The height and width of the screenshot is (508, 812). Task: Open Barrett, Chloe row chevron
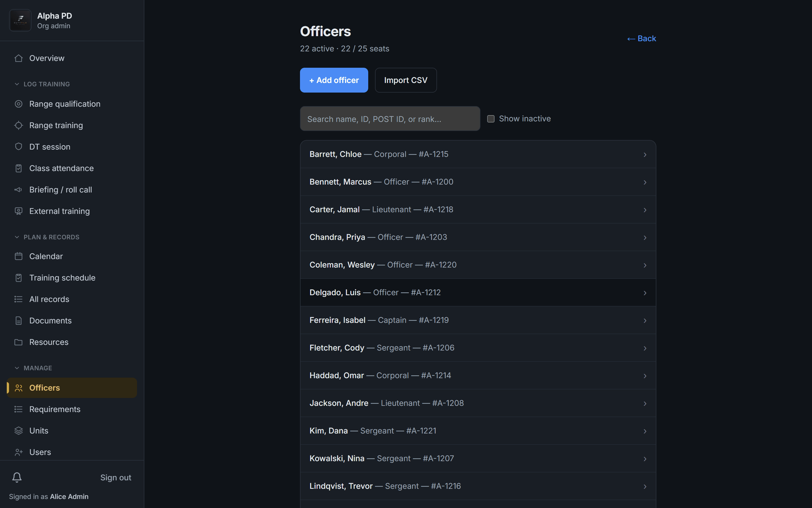pyautogui.click(x=645, y=155)
